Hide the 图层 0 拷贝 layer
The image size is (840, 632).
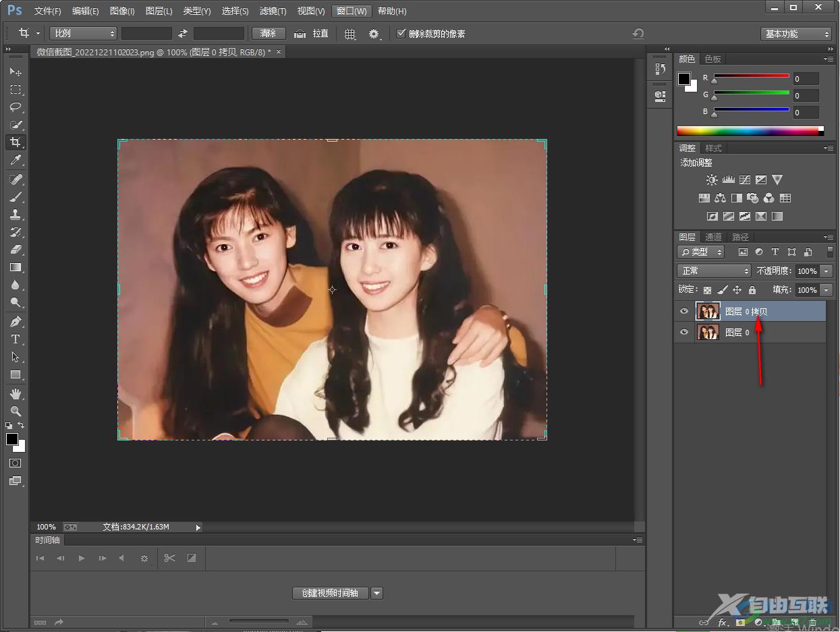[684, 311]
